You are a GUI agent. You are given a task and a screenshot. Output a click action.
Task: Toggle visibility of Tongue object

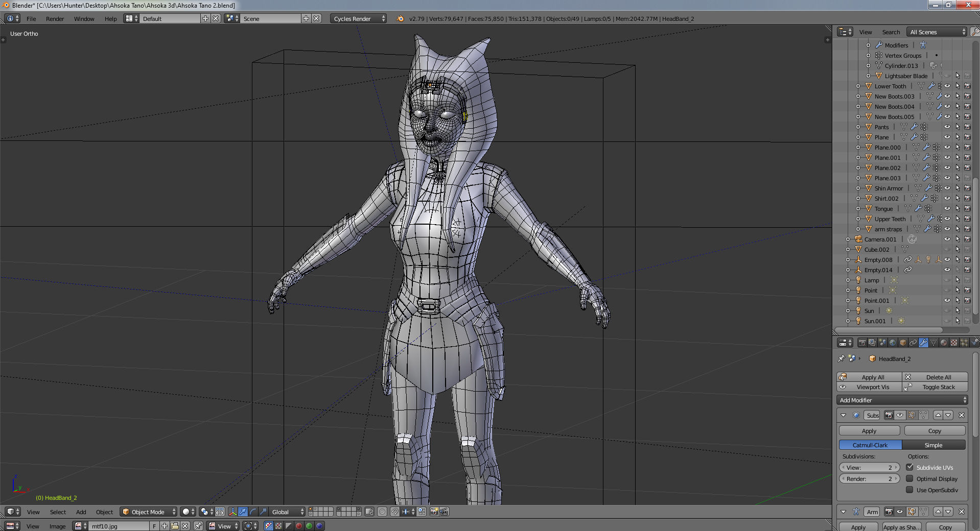pyautogui.click(x=947, y=208)
